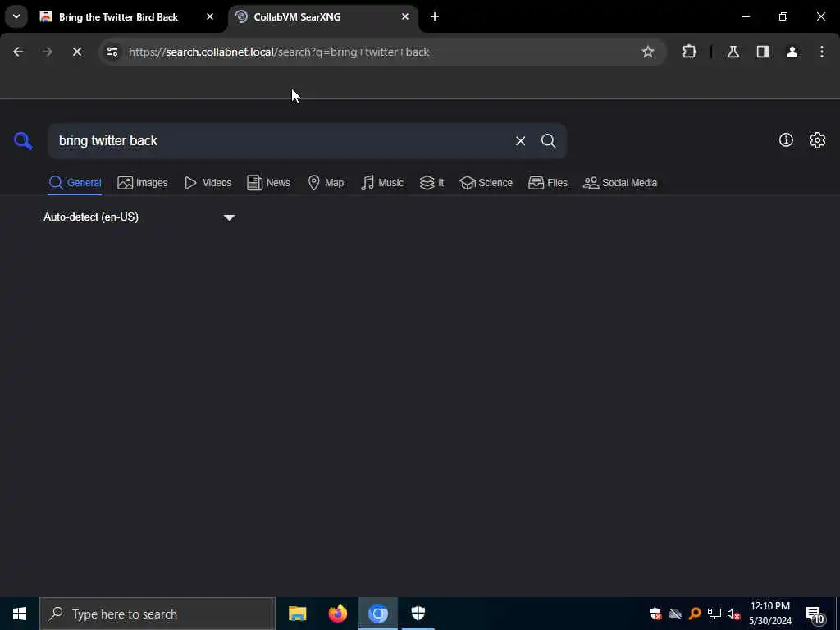Select the CollabVM SearXNG tab

323,16
